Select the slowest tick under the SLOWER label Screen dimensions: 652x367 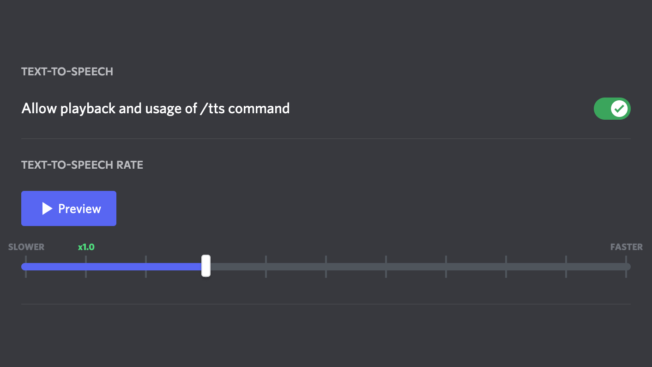[x=26, y=266]
